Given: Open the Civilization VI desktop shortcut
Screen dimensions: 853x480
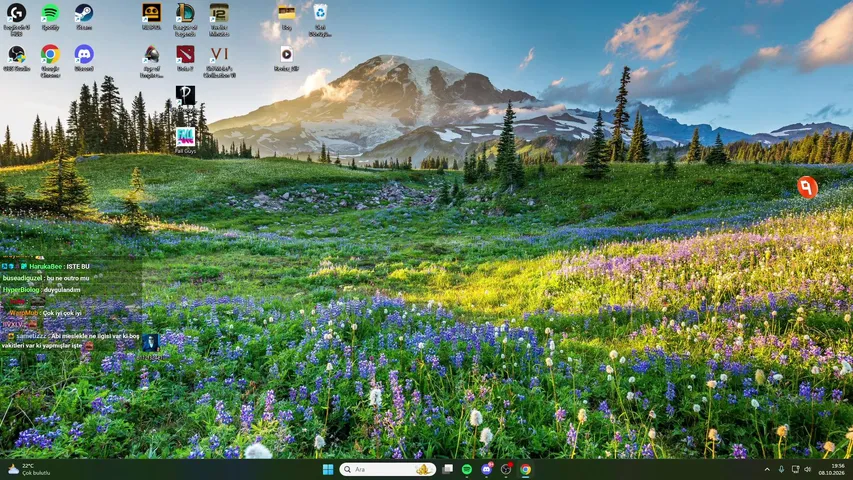Looking at the screenshot, I should (219, 61).
